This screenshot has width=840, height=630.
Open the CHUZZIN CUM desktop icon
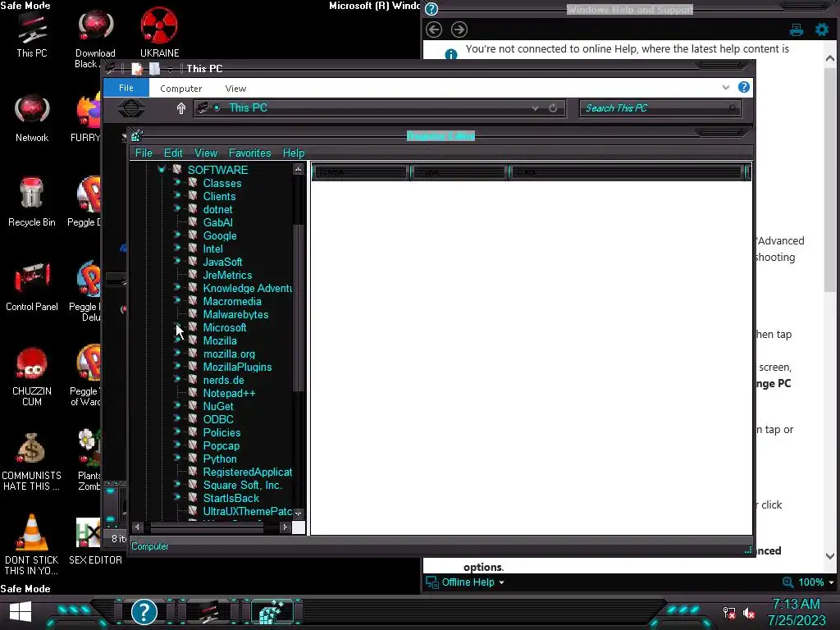coord(32,376)
